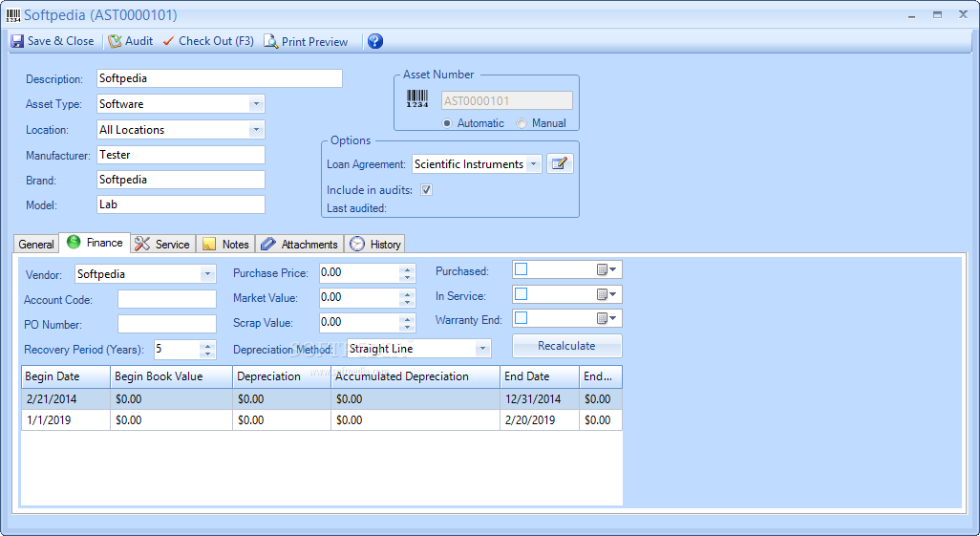Image resolution: width=980 pixels, height=536 pixels.
Task: Click the Scrap Value spinner arrows
Action: tap(407, 323)
